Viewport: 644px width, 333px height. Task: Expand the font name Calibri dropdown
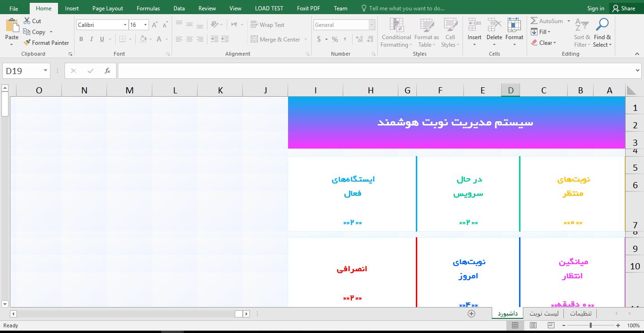point(125,25)
